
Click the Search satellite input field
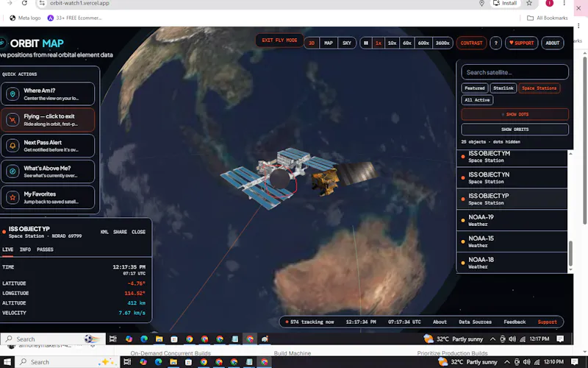pyautogui.click(x=515, y=72)
